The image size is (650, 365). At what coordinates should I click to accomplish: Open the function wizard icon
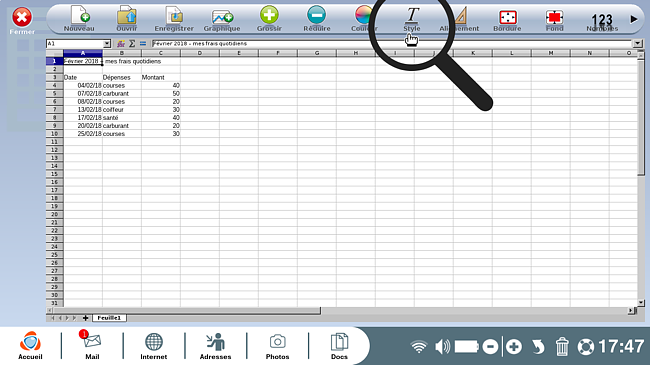(121, 44)
